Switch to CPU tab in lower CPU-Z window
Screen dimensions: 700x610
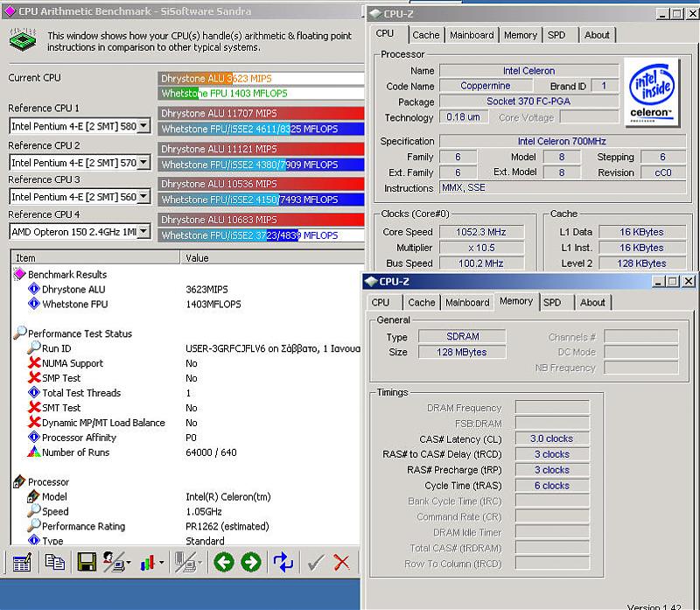381,302
